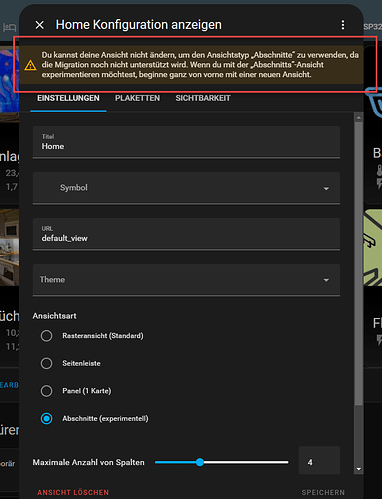The height and width of the screenshot is (499, 382).
Task: Open the Theme dropdown
Action: 186,280
